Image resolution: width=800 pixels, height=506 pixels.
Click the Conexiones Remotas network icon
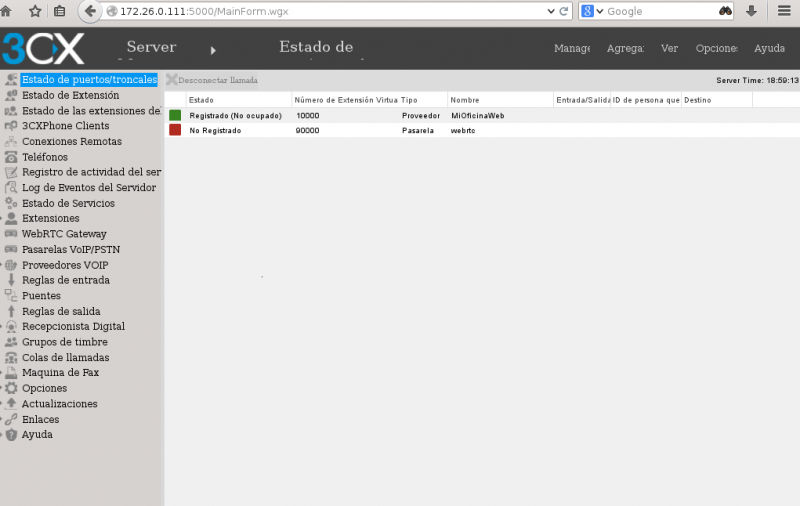click(x=11, y=141)
